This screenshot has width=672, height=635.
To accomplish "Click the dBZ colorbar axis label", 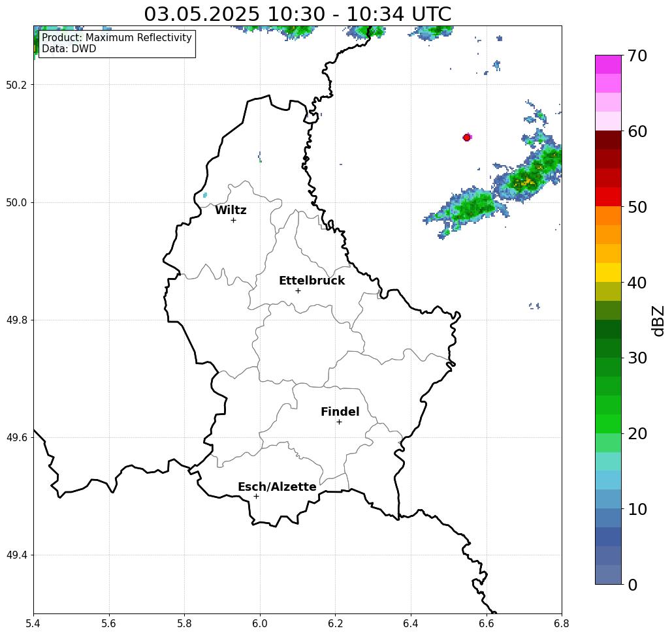I will [x=658, y=320].
